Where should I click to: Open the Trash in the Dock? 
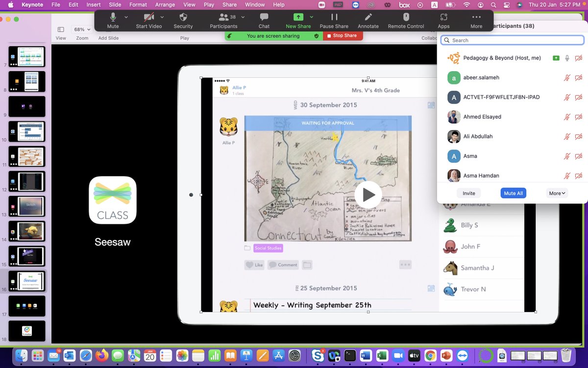coord(566,355)
